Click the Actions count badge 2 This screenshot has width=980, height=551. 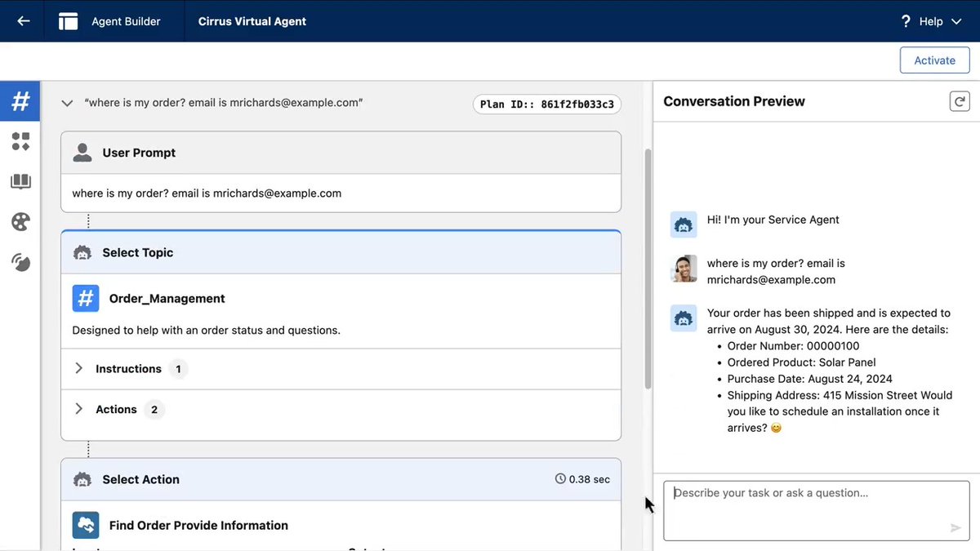[154, 410]
